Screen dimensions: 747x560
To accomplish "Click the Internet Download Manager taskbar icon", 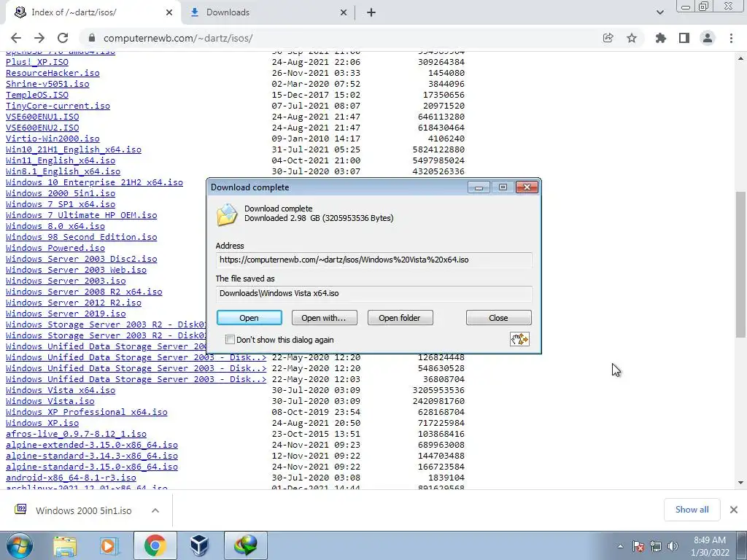I will click(246, 545).
